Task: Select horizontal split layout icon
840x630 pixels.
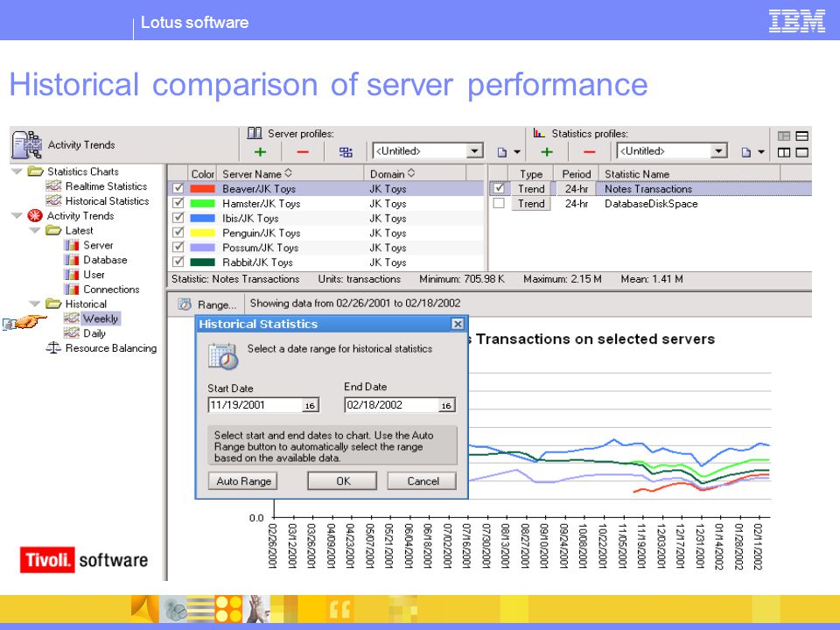Action: (x=802, y=136)
